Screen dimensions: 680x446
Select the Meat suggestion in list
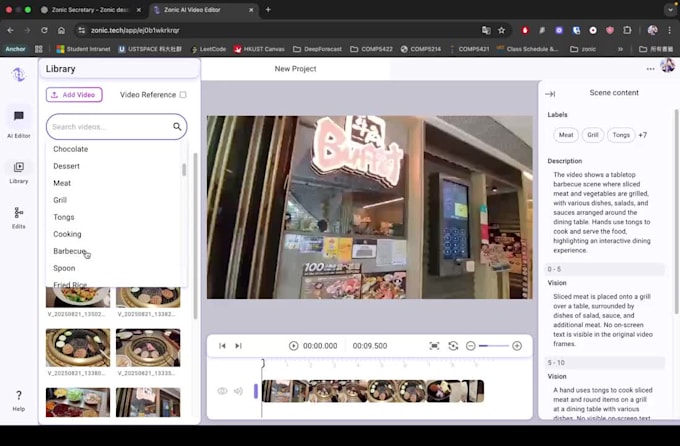coord(62,183)
